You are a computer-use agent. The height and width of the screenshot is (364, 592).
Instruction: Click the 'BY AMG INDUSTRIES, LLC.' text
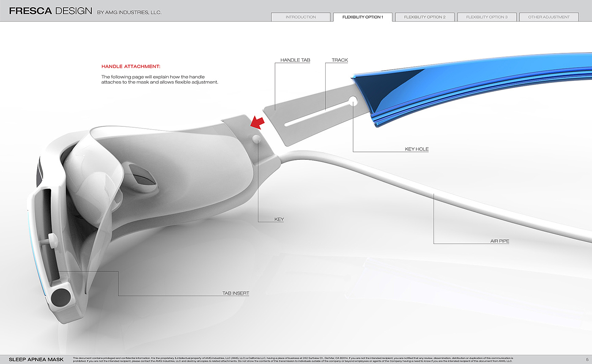(x=129, y=13)
